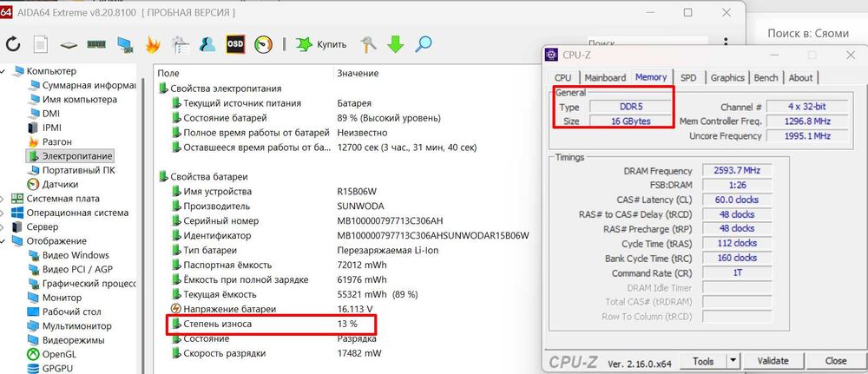Viewport: 868px width, 374px height.
Task: Select Портативный ПК tree item
Action: 72,170
